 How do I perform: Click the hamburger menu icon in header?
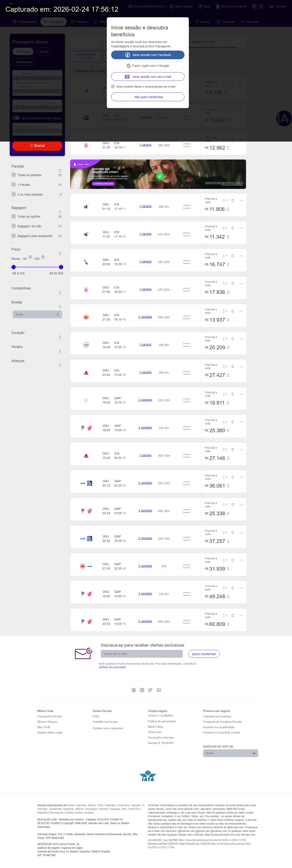261,6
